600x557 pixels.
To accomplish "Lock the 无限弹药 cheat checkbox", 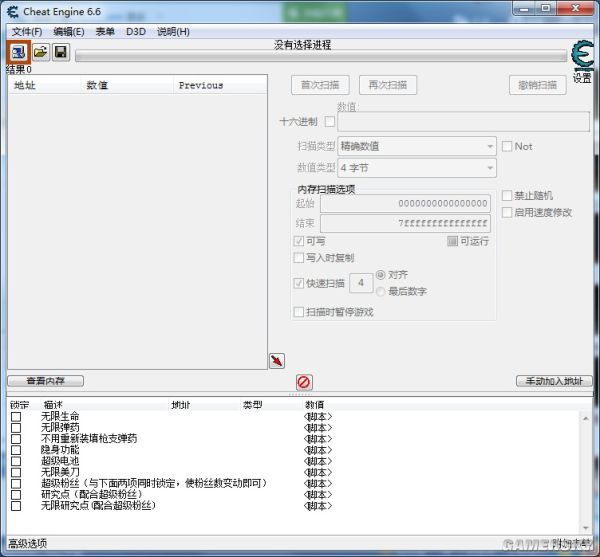I will tap(16, 427).
